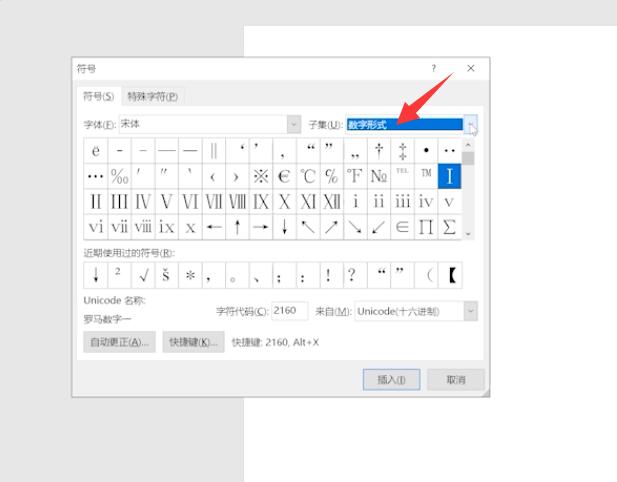The width and height of the screenshot is (617, 482).
Task: Select the trademark TM symbol
Action: point(426,176)
